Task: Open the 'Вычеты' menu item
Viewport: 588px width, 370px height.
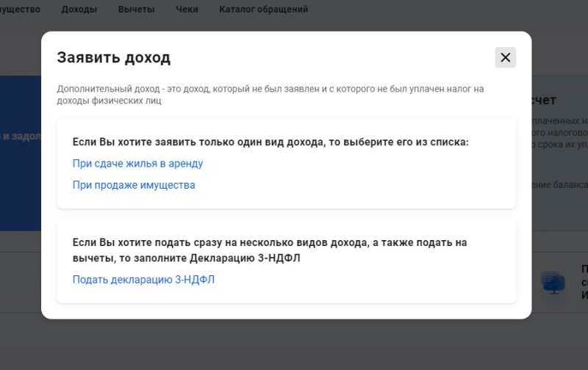Action: coord(136,10)
